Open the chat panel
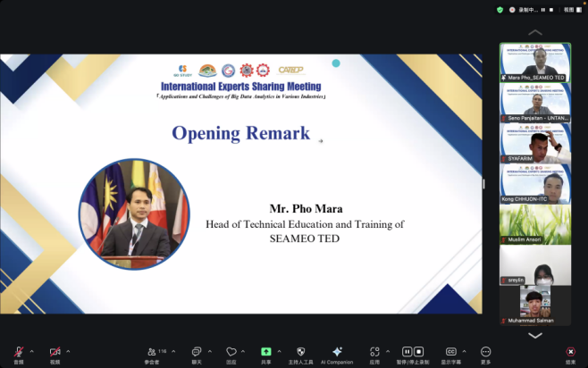Screen dimensions: 588x368 click(x=197, y=352)
